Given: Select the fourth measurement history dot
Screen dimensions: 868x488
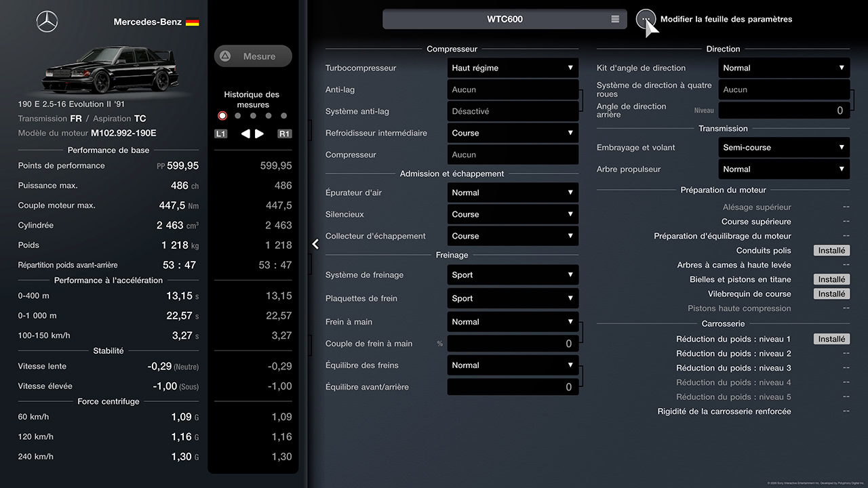Looking at the screenshot, I should tap(269, 116).
